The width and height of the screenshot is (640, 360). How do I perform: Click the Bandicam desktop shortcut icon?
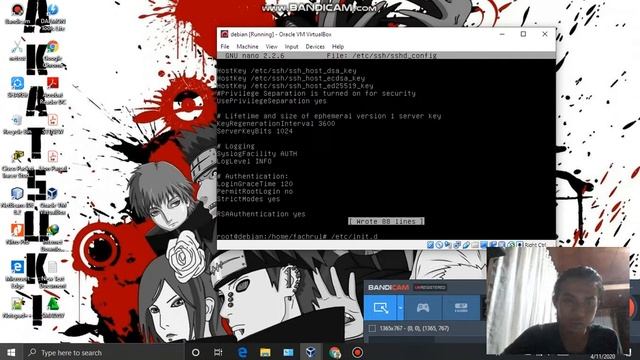coord(18,13)
